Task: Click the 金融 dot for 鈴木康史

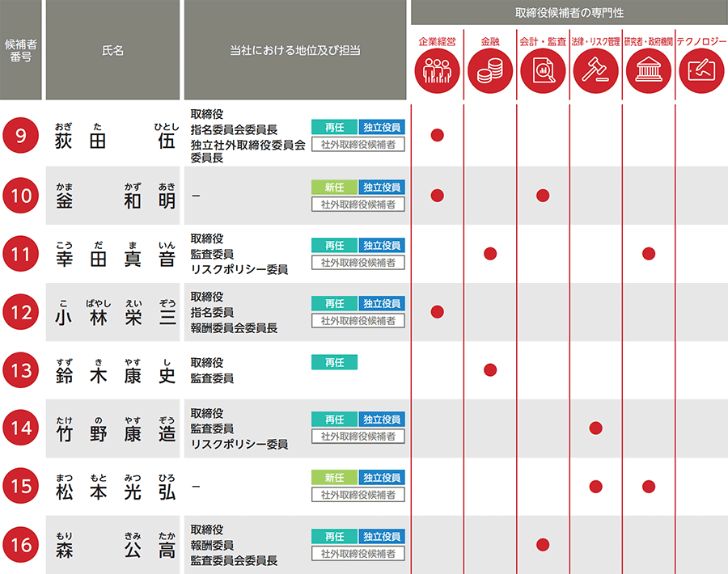Action: point(490,369)
